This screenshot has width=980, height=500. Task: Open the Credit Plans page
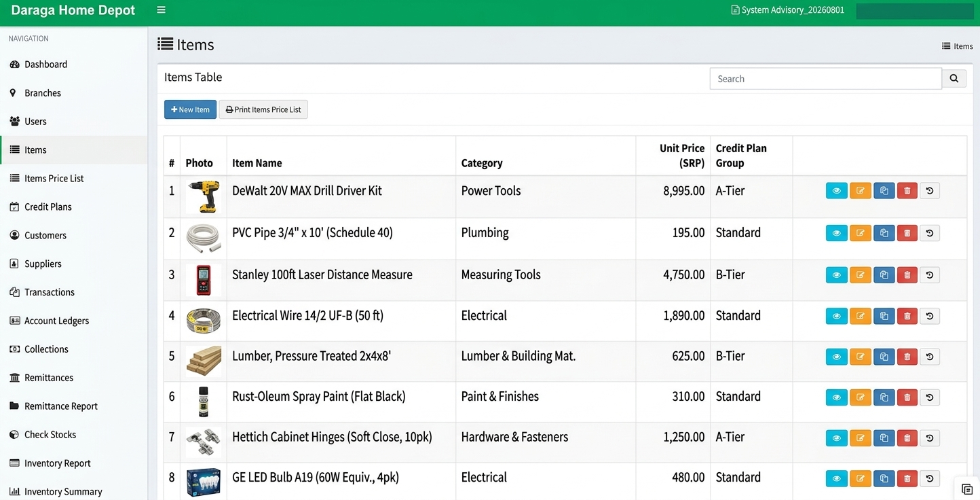tap(73, 207)
